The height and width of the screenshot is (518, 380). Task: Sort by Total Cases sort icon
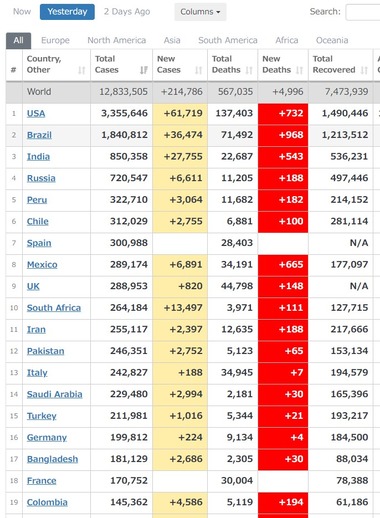tap(144, 70)
